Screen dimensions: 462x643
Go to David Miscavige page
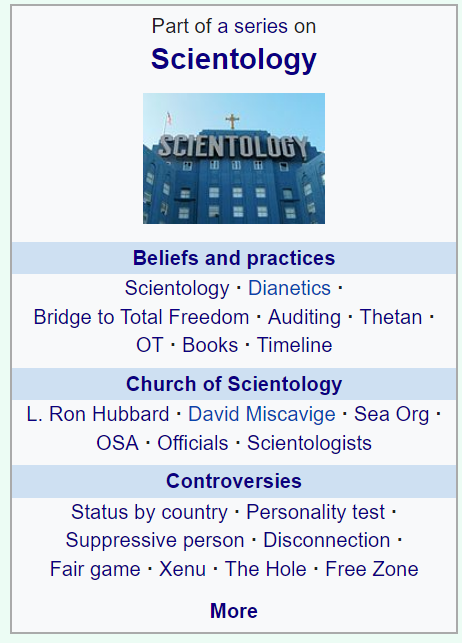[x=262, y=414]
